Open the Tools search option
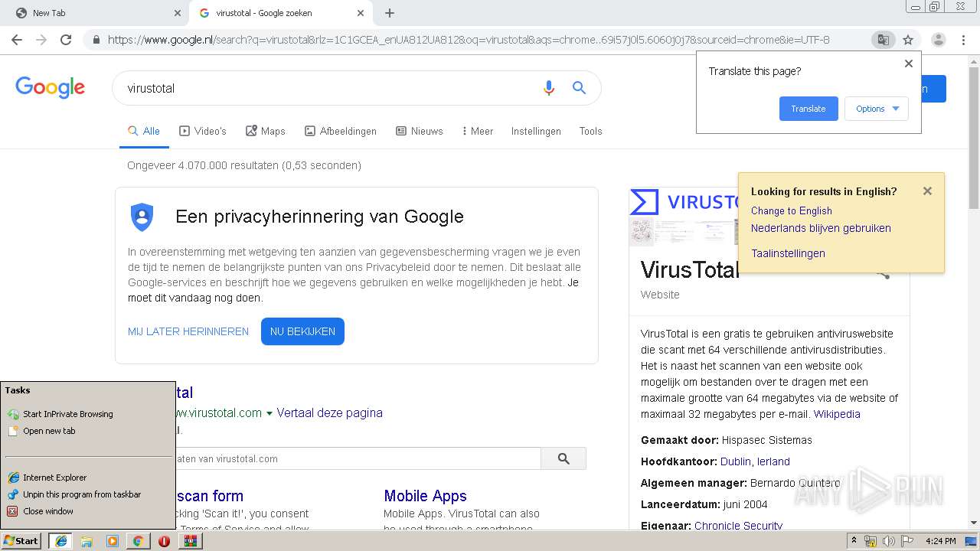 [590, 131]
